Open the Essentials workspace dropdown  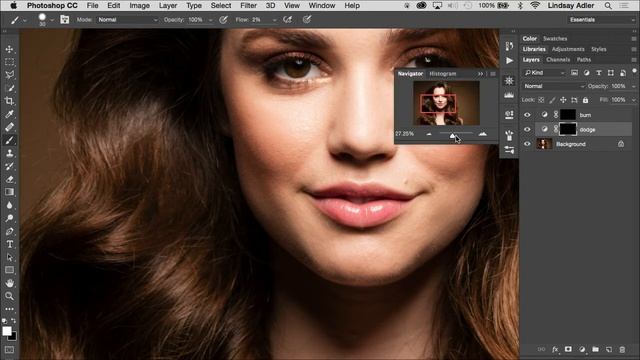point(602,20)
